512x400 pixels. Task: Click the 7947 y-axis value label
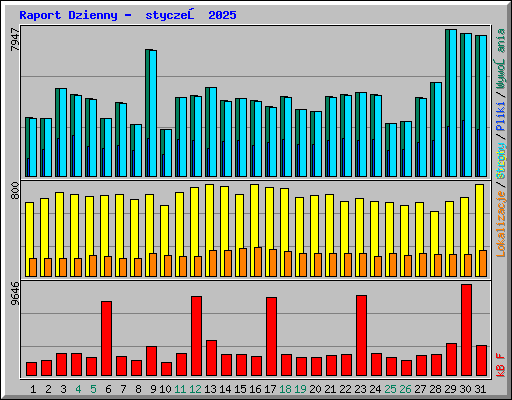click(x=15, y=40)
